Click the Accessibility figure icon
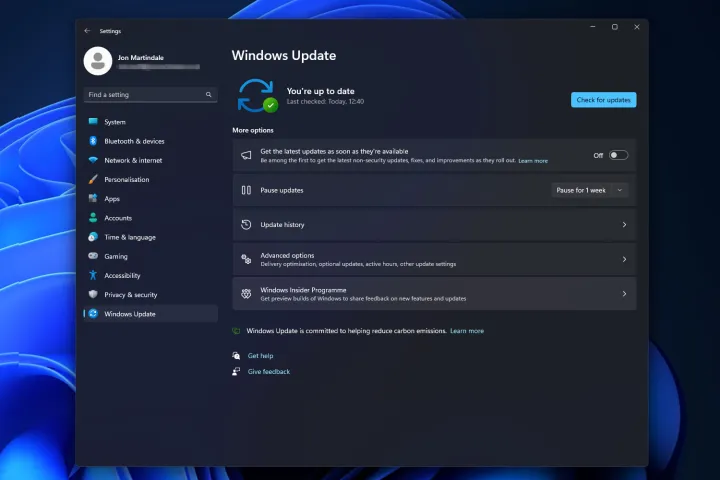720x480 pixels. [x=93, y=275]
